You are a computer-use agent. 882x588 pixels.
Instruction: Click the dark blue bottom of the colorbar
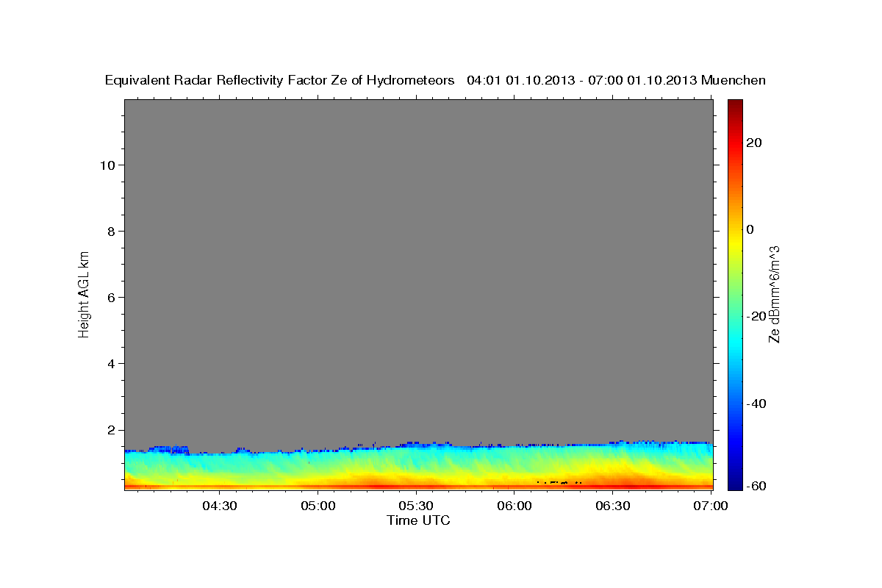[x=735, y=483]
